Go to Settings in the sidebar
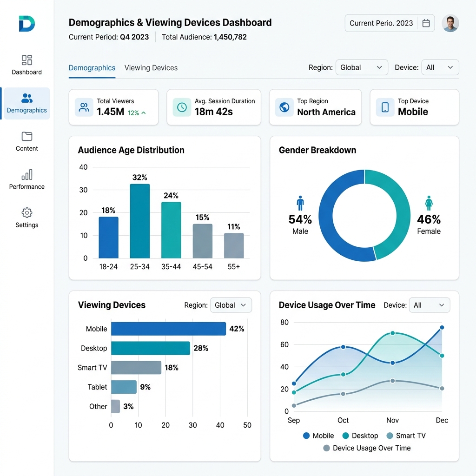 [x=26, y=218]
